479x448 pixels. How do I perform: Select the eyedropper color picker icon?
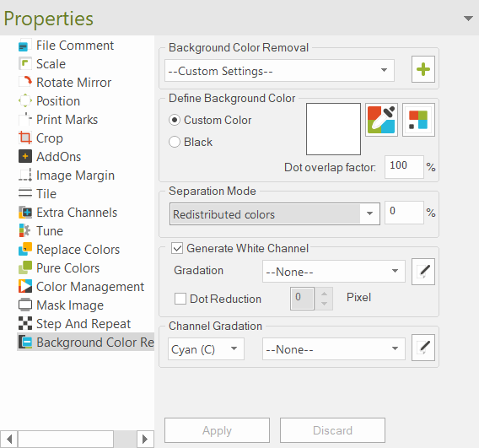pyautogui.click(x=381, y=120)
